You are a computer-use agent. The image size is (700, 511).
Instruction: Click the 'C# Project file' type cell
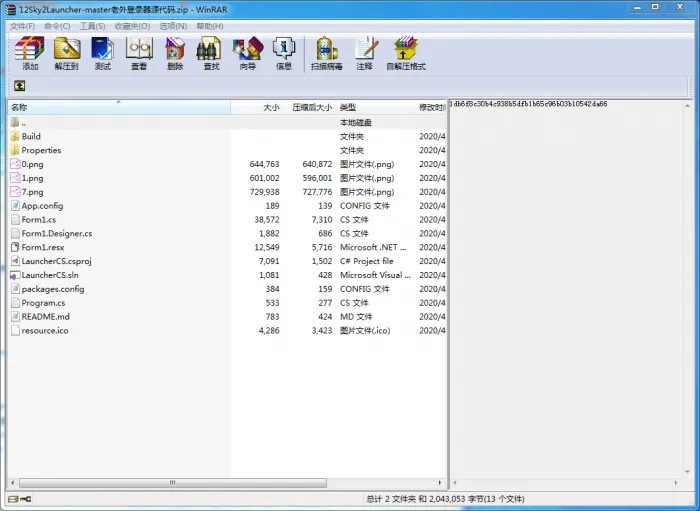pyautogui.click(x=367, y=261)
